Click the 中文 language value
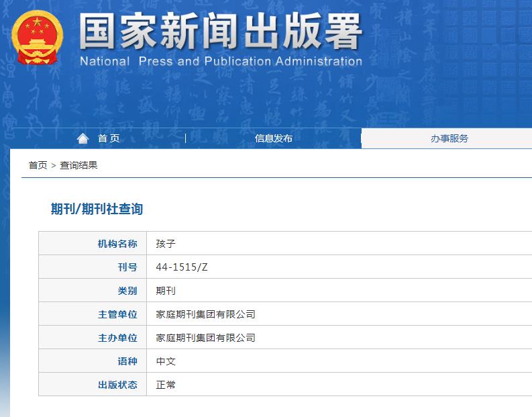Viewport: 532px width, 417px height. point(165,361)
